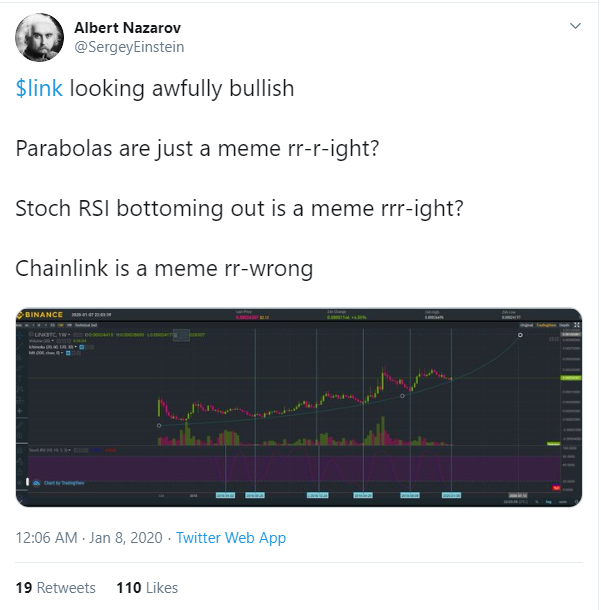Viewport: 601px width, 610px height.
Task: Click the 2020-01-06 date marker
Action: tap(451, 495)
